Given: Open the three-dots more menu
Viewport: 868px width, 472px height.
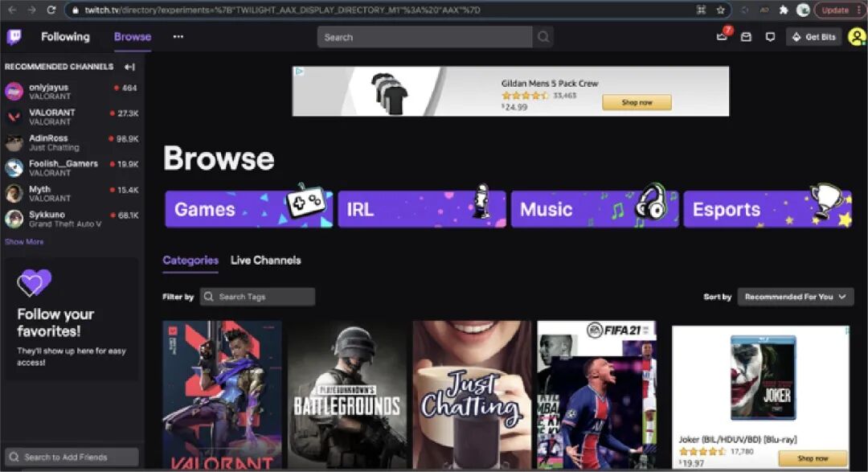Looking at the screenshot, I should 178,36.
